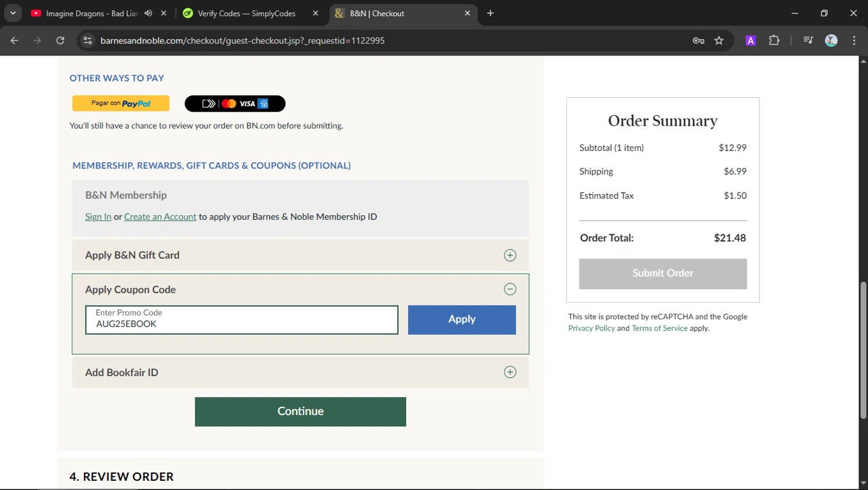Open the media playback controls icon
Viewport: 868px width, 490px height.
coord(808,40)
